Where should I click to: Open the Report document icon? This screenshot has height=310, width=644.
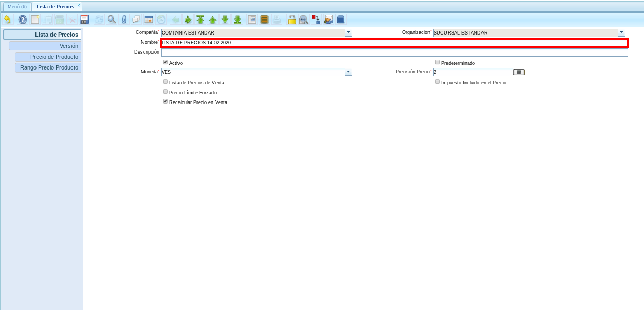tap(252, 20)
